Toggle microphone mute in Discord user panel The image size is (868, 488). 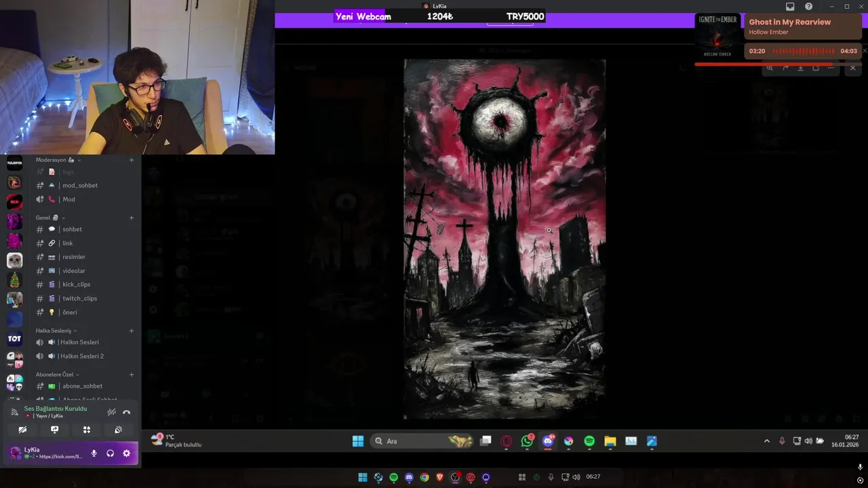[94, 453]
